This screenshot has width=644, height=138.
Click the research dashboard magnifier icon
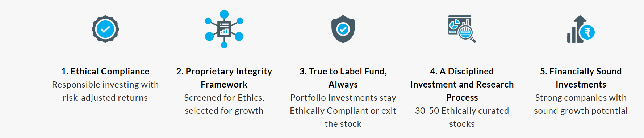coord(462,29)
